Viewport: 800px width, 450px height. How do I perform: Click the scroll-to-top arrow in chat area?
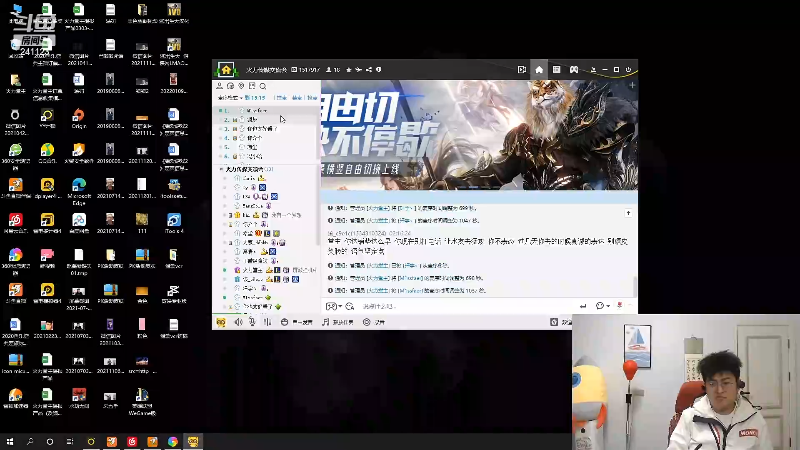coord(628,213)
